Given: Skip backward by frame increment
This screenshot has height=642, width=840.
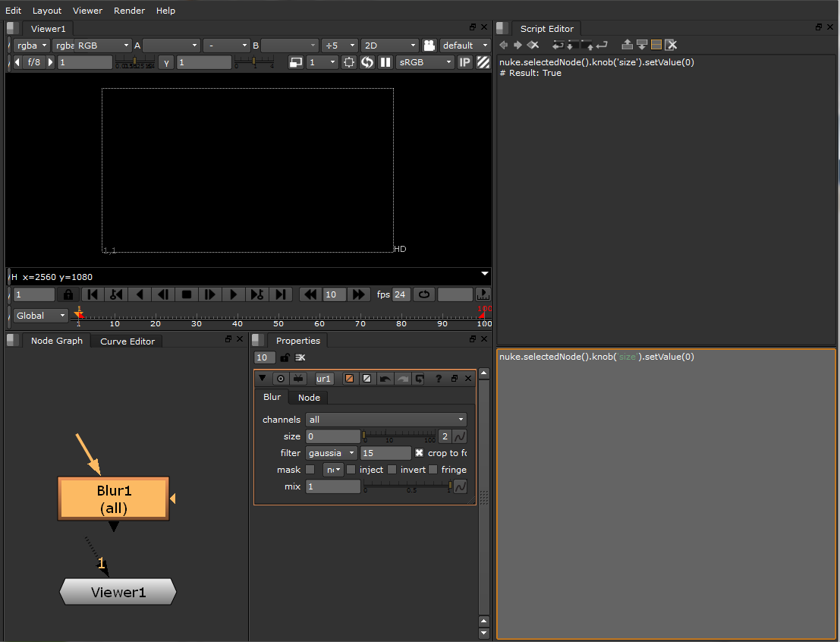Looking at the screenshot, I should pyautogui.click(x=310, y=294).
